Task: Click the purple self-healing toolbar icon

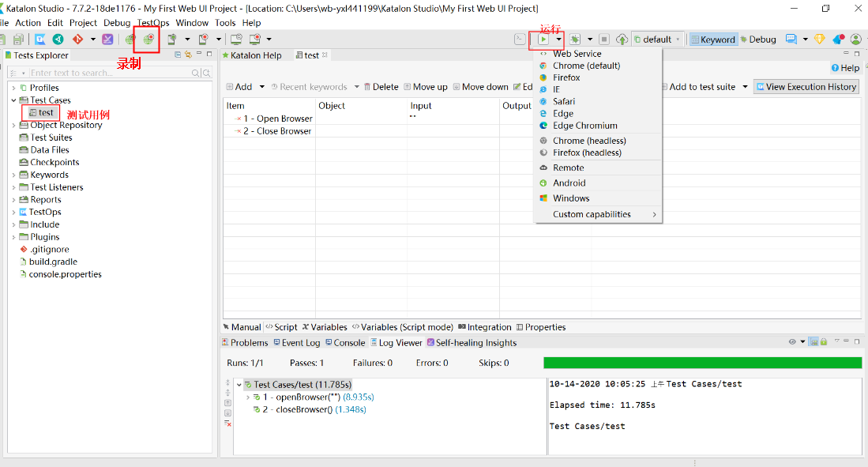Action: pos(108,40)
